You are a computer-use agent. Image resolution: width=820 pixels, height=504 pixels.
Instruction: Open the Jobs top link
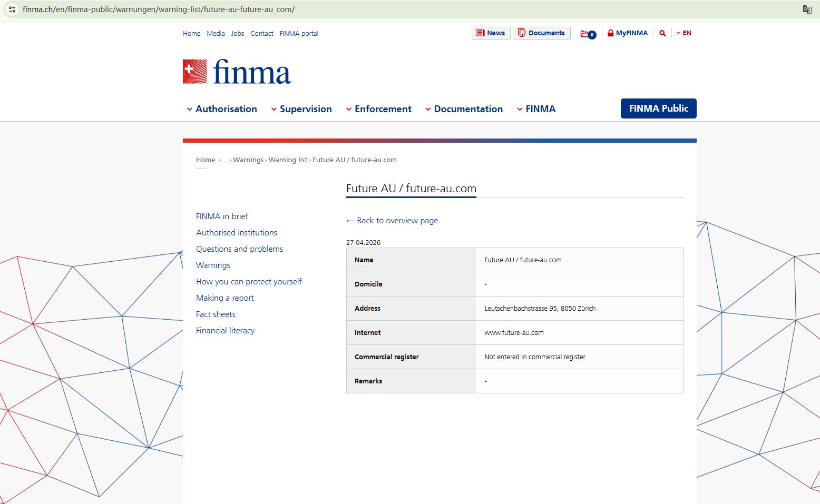tap(238, 33)
